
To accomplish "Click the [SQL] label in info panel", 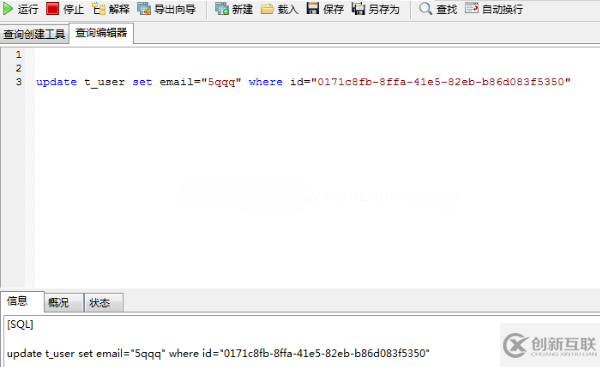I will coord(20,325).
